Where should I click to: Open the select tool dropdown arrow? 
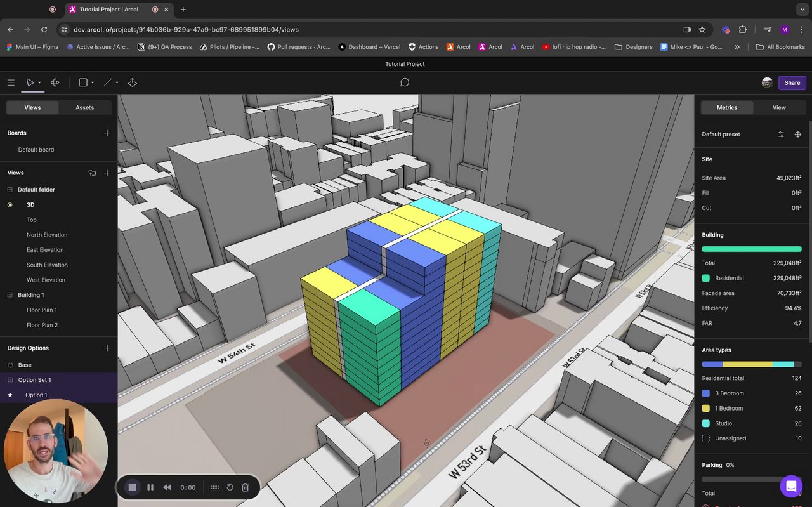tap(39, 83)
